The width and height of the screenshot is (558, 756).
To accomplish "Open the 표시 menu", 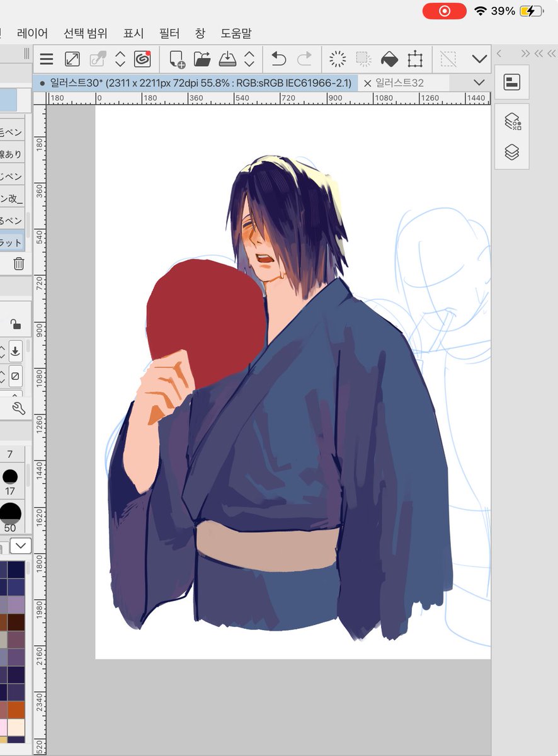I will pos(134,33).
